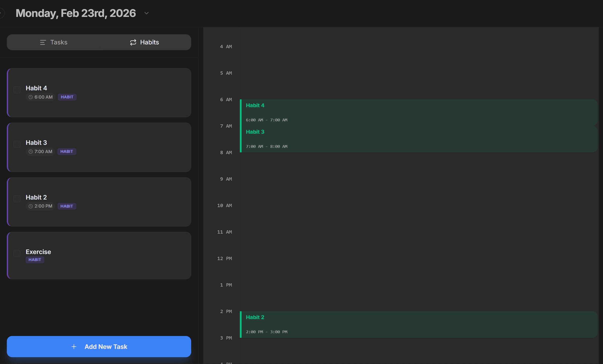The width and height of the screenshot is (603, 364).
Task: Click the HABIT badge on Habit 3 card
Action: click(x=67, y=151)
